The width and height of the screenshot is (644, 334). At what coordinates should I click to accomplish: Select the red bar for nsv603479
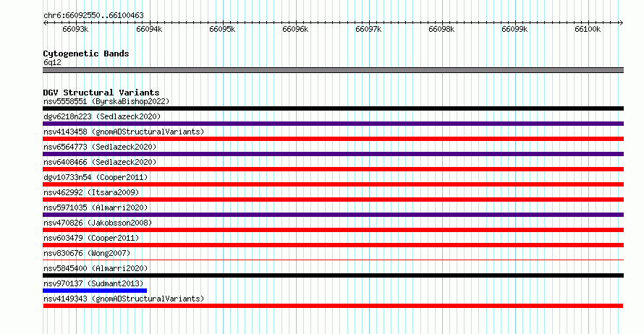(x=333, y=245)
